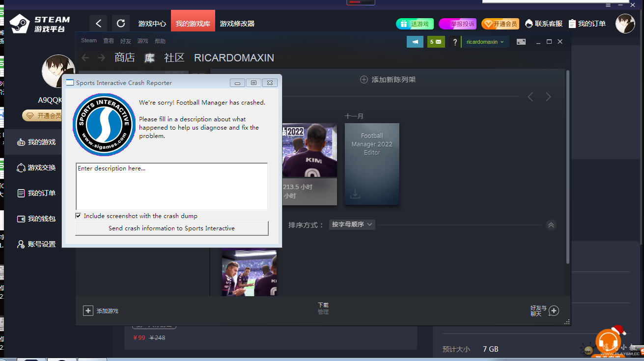Open the RICARDOMAXIN profile section
Screen dimensions: 644x361
click(234, 58)
